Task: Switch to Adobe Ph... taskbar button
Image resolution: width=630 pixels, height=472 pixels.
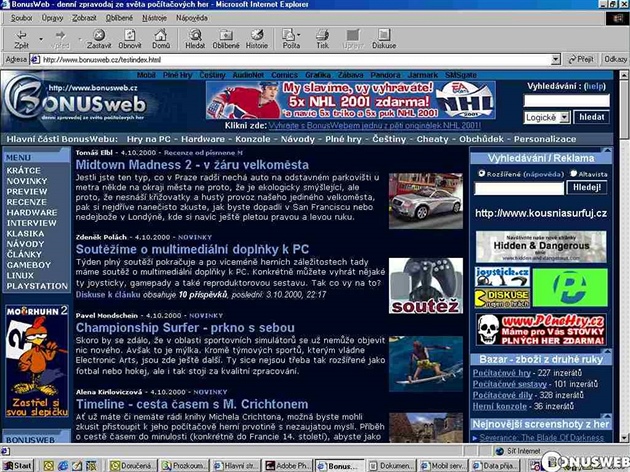Action: coord(288,466)
